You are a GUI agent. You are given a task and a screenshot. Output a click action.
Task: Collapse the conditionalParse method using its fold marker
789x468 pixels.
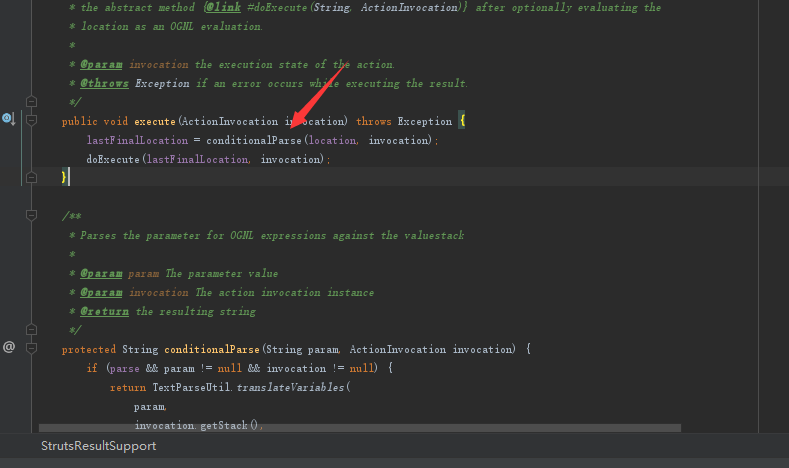click(x=31, y=348)
